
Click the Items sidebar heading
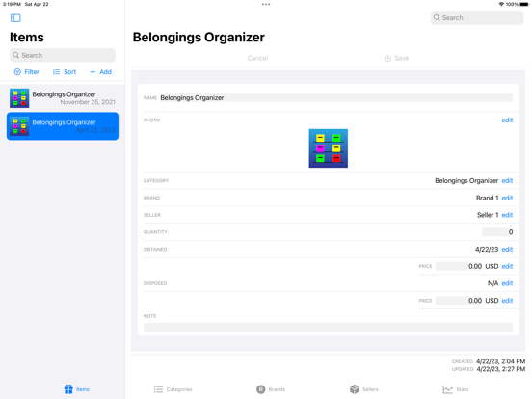(x=27, y=38)
